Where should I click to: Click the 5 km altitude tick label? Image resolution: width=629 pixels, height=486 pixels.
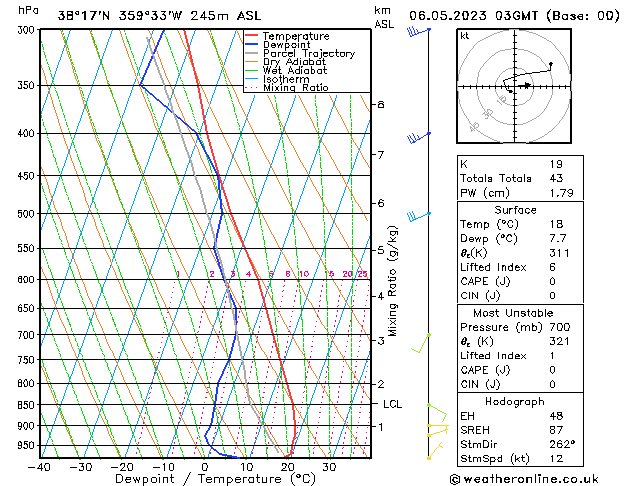(381, 250)
